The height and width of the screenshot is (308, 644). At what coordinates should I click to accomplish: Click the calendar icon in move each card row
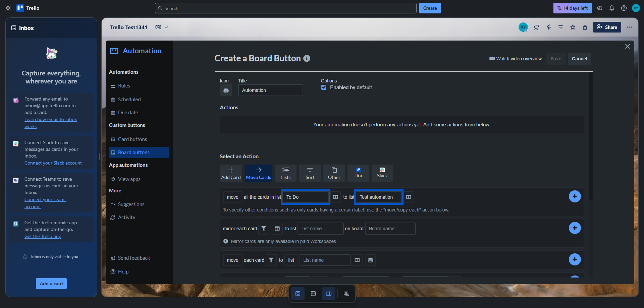(370, 260)
